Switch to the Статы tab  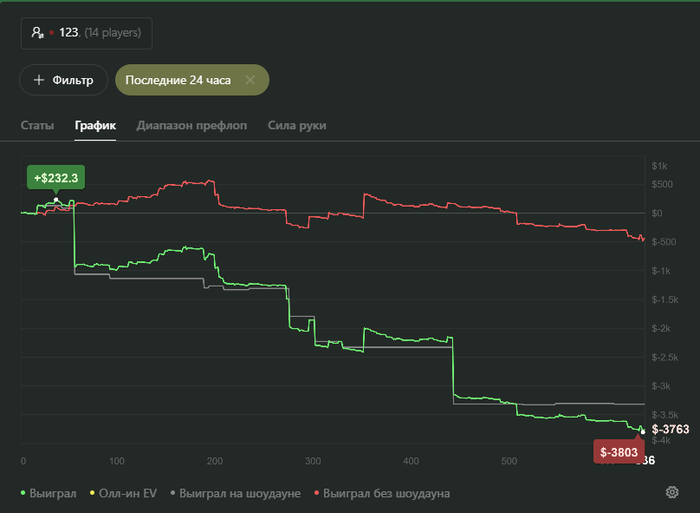point(37,126)
